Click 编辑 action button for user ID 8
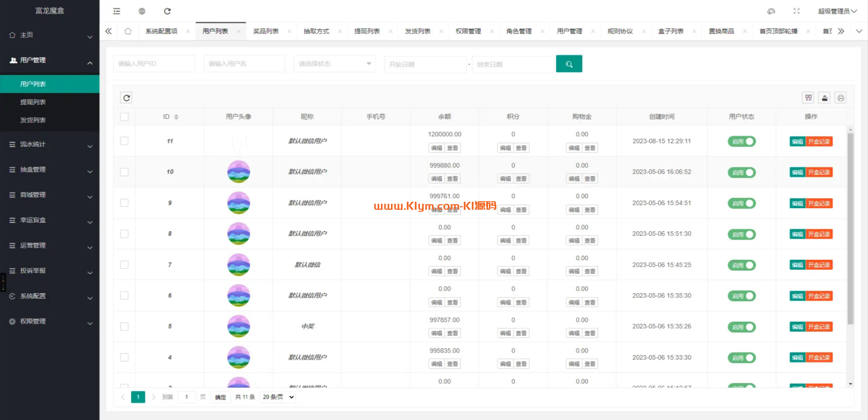Image resolution: width=868 pixels, height=420 pixels. tap(797, 234)
